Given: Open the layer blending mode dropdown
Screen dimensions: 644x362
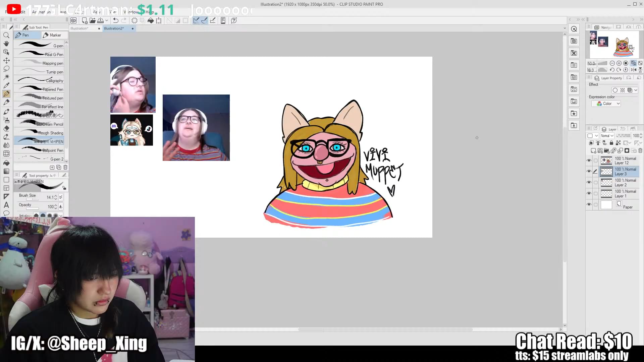Looking at the screenshot, I should (607, 136).
